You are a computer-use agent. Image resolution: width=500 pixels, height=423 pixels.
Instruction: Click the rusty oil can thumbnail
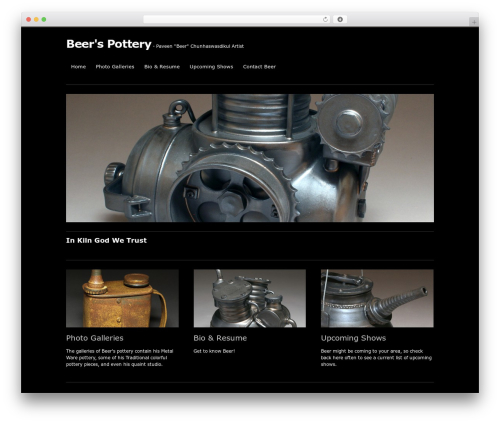click(122, 298)
